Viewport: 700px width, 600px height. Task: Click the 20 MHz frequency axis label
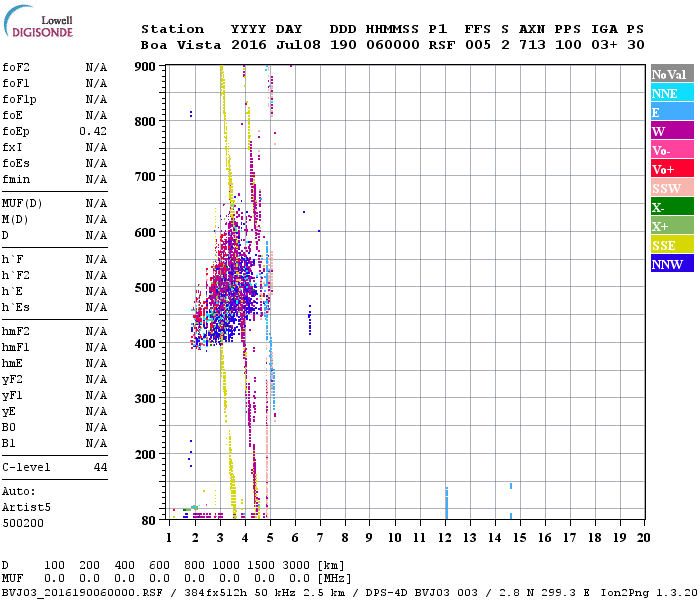[643, 538]
